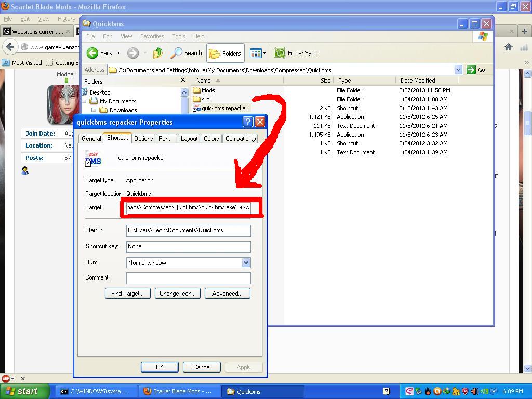Click the Find Target... button
Screen dimensions: 532x399
pos(127,294)
